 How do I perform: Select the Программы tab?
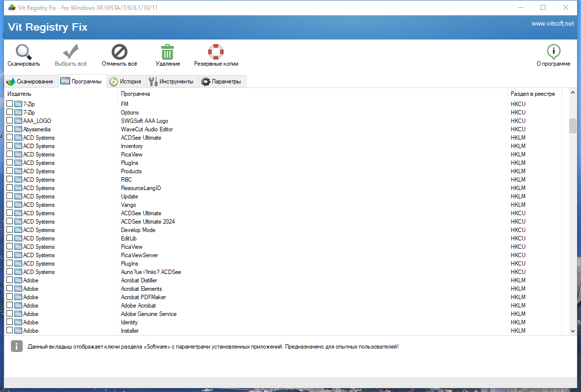coord(83,81)
